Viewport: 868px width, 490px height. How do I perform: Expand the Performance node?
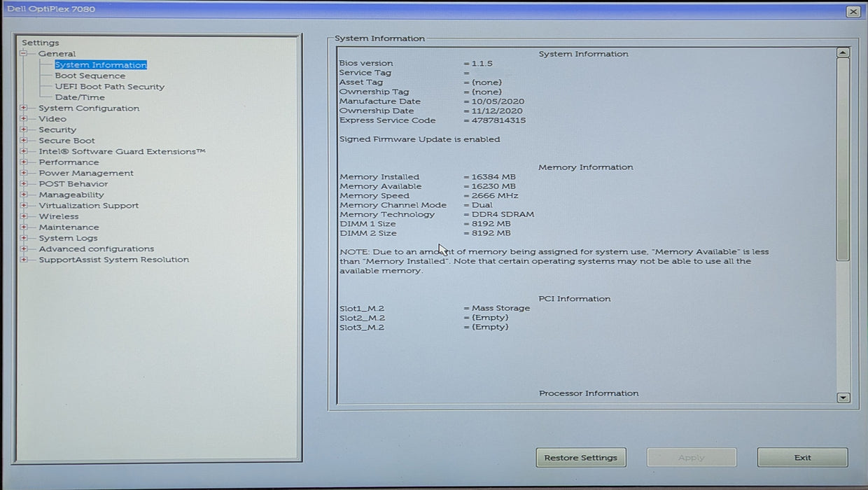tap(24, 162)
